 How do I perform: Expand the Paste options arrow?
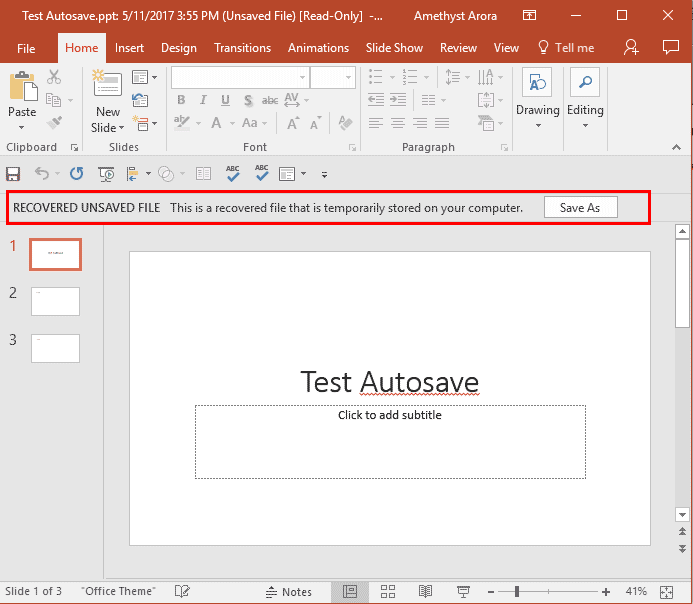(x=21, y=128)
